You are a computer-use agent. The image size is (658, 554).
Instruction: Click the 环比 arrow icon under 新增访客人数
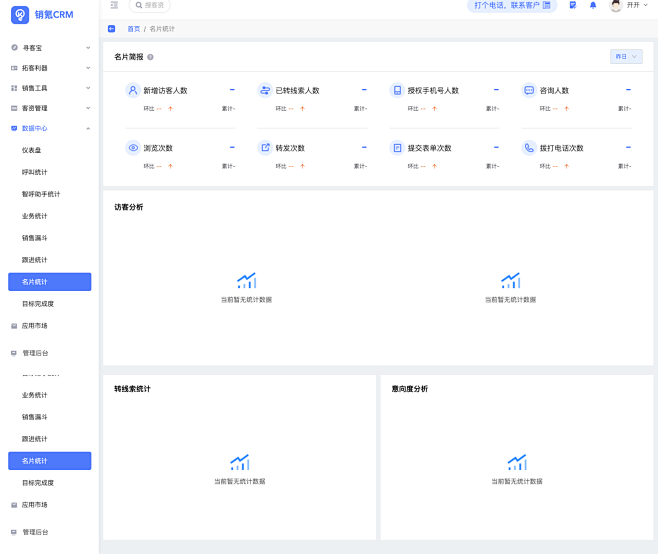click(x=170, y=109)
